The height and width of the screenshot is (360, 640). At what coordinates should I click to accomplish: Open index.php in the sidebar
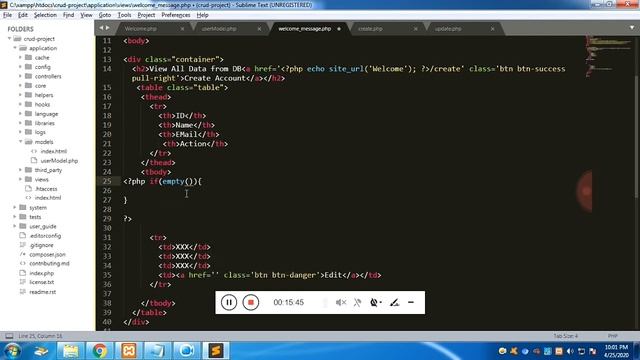(x=41, y=273)
